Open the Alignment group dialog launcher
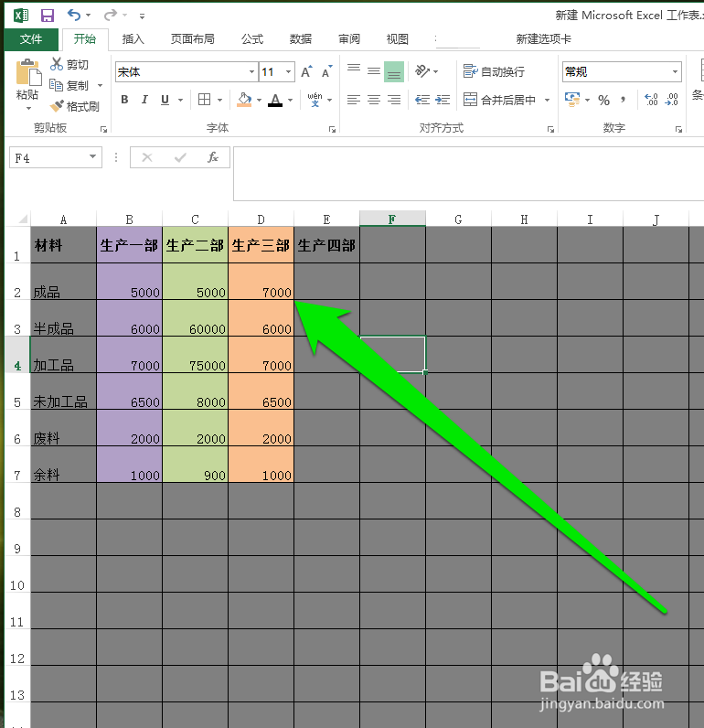The height and width of the screenshot is (728, 704). click(550, 130)
